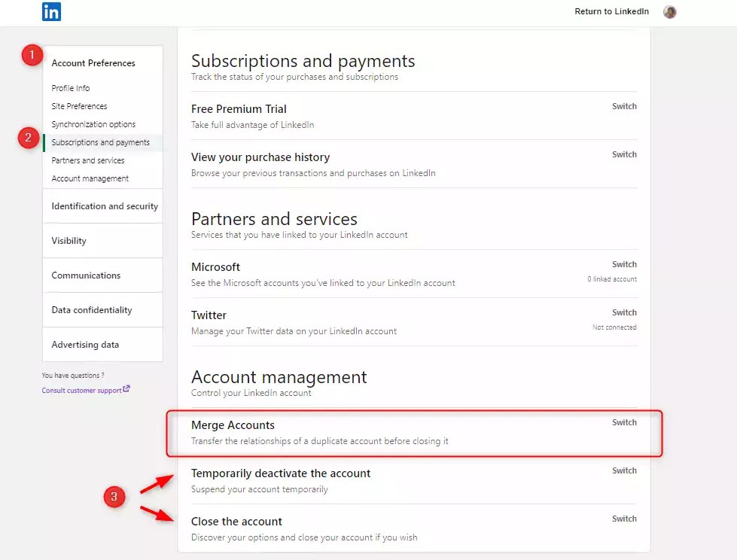Select Account Preferences in the sidebar
The image size is (737, 560).
[93, 62]
